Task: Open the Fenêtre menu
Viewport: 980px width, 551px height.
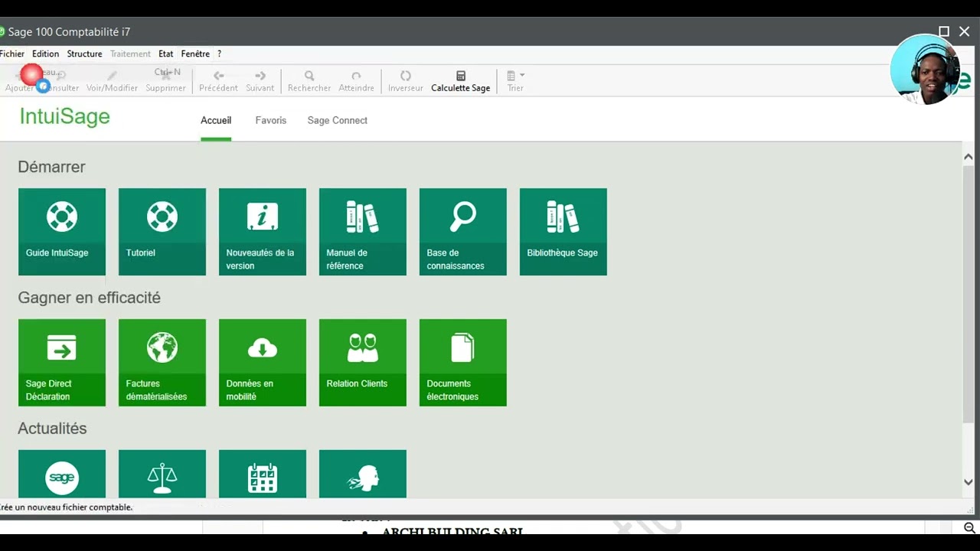Action: coord(195,54)
